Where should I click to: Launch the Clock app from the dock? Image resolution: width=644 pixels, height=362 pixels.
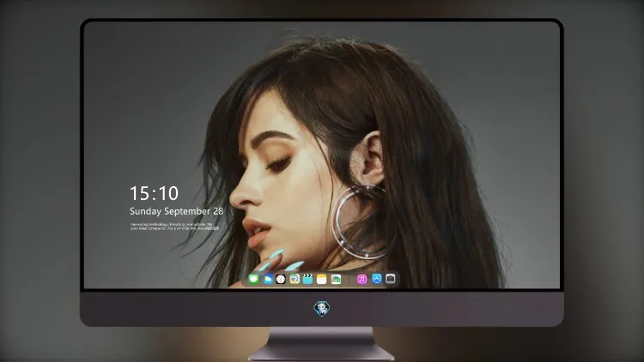(281, 280)
